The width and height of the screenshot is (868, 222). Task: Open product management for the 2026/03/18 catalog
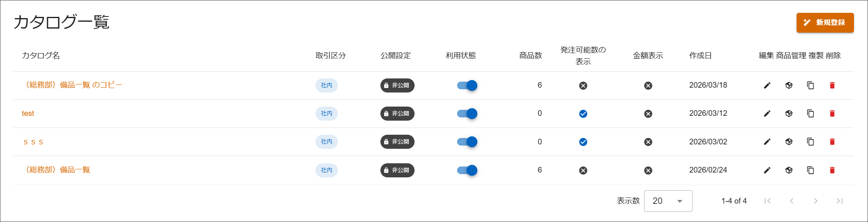point(789,85)
